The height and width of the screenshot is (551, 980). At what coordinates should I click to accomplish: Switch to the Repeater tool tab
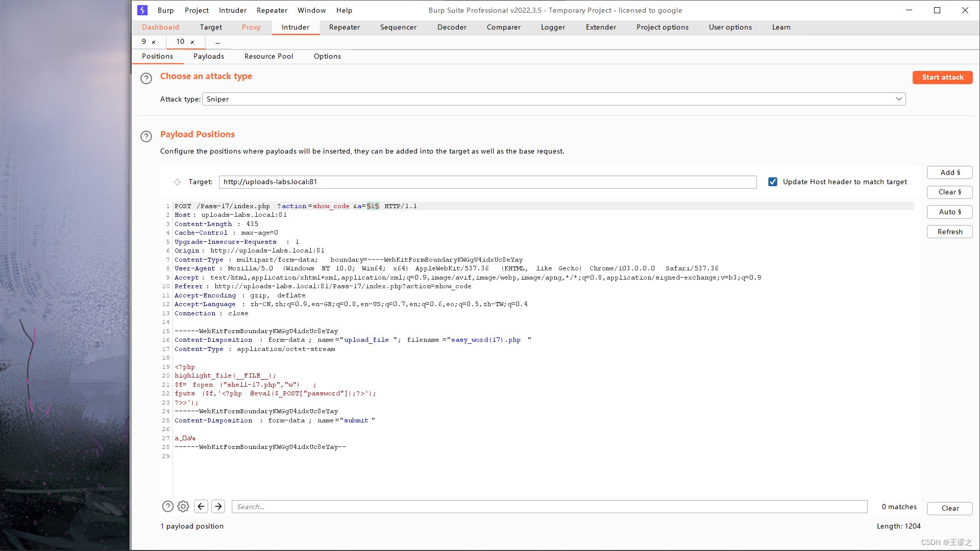click(345, 27)
